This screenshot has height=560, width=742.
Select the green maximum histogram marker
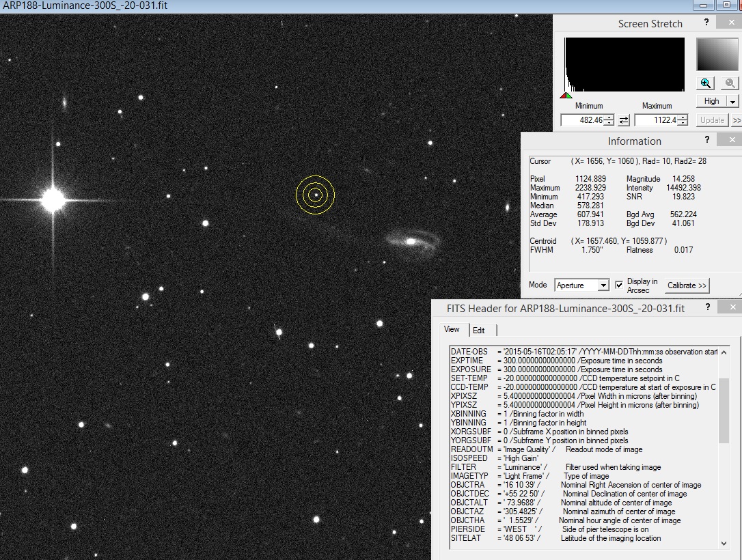pyautogui.click(x=569, y=96)
